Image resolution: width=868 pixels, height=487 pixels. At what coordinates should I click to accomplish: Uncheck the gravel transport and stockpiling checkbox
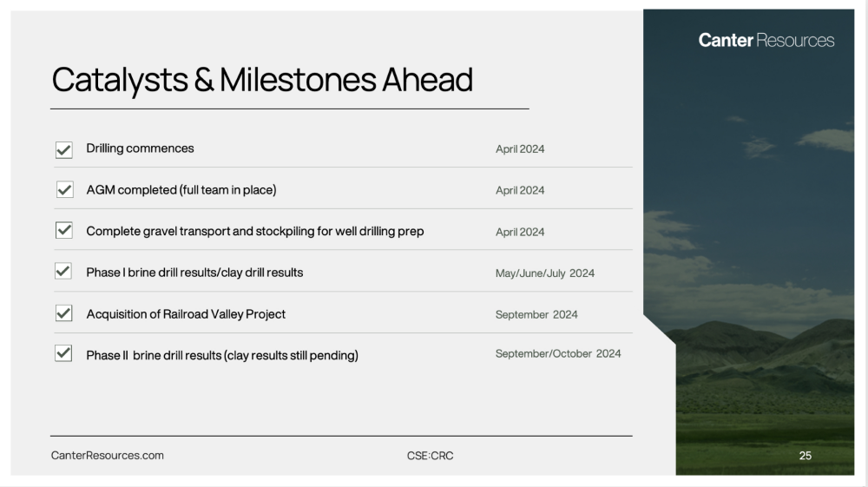pyautogui.click(x=64, y=230)
